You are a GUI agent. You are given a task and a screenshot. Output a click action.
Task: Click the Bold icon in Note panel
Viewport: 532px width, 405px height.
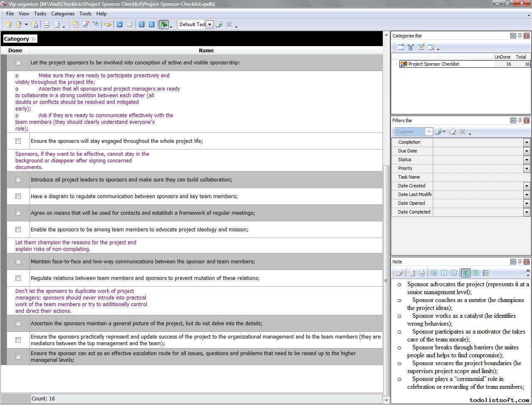tap(434, 273)
